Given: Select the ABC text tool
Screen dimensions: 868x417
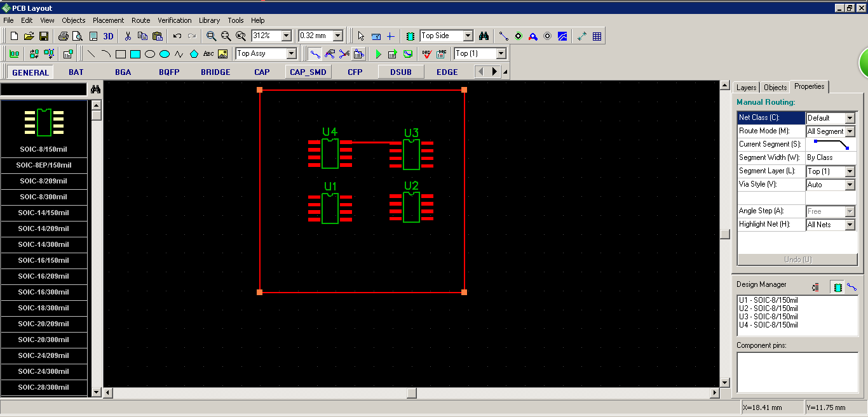Looking at the screenshot, I should [x=208, y=54].
